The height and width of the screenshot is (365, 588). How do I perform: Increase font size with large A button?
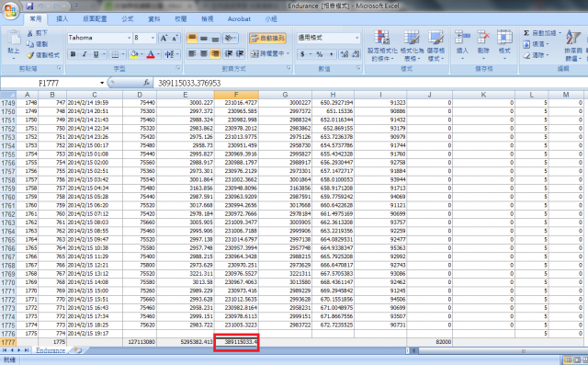point(164,38)
